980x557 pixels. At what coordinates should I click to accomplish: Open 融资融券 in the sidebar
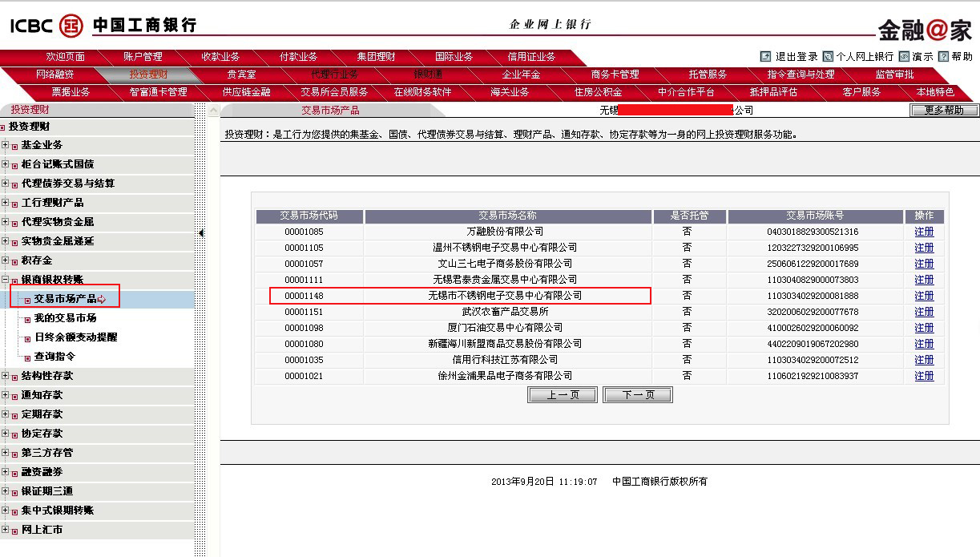coord(42,472)
